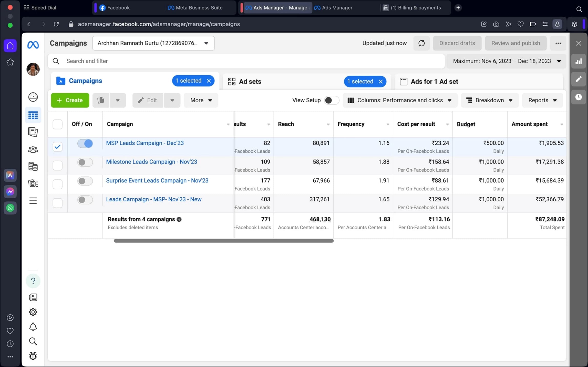588x367 pixels.
Task: Open Audiences via the people icon
Action: coord(33,149)
